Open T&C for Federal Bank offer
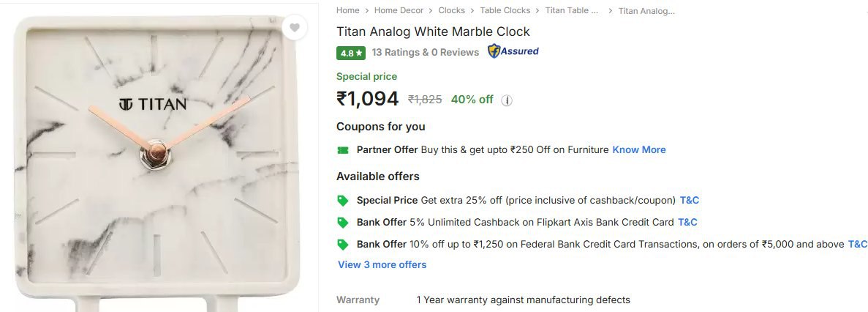The height and width of the screenshot is (312, 868). tap(857, 244)
